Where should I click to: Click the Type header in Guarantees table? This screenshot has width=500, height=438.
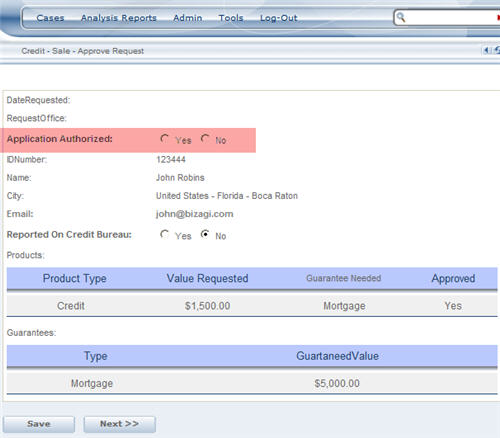(95, 356)
